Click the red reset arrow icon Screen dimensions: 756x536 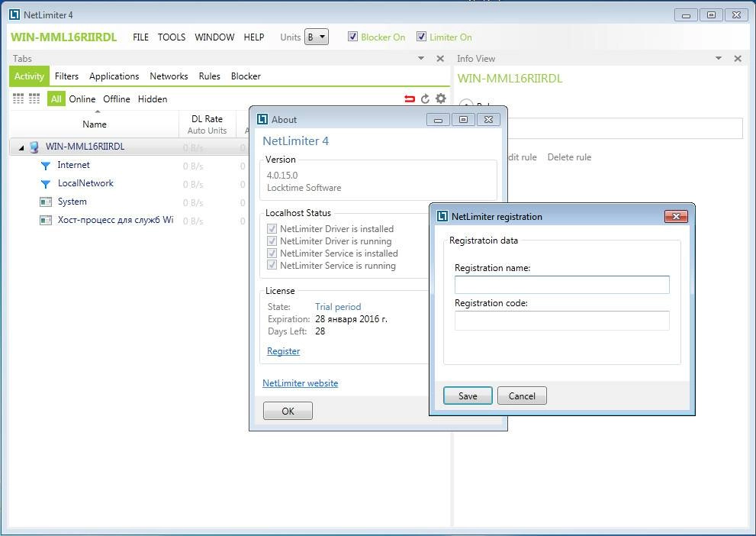(x=410, y=99)
